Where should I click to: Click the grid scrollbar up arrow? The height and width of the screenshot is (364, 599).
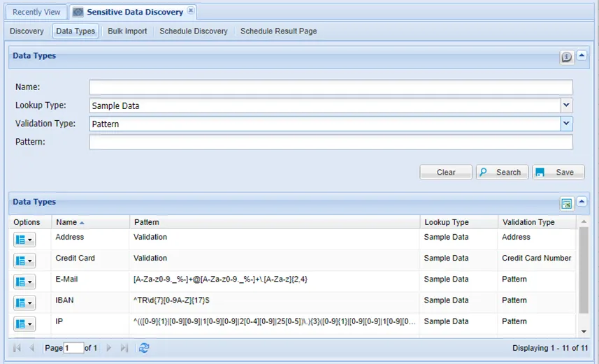click(x=584, y=221)
